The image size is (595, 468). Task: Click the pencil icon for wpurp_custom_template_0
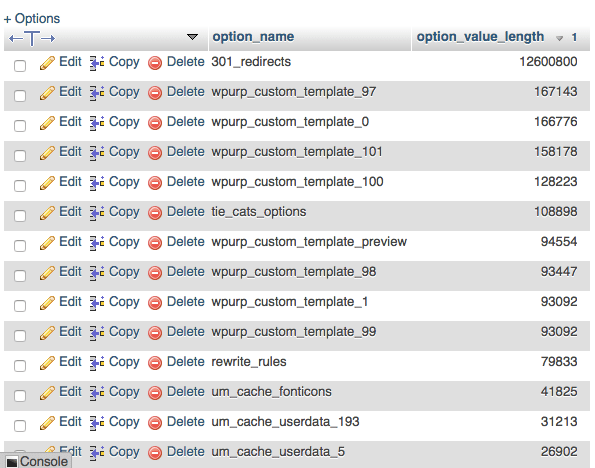[47, 123]
